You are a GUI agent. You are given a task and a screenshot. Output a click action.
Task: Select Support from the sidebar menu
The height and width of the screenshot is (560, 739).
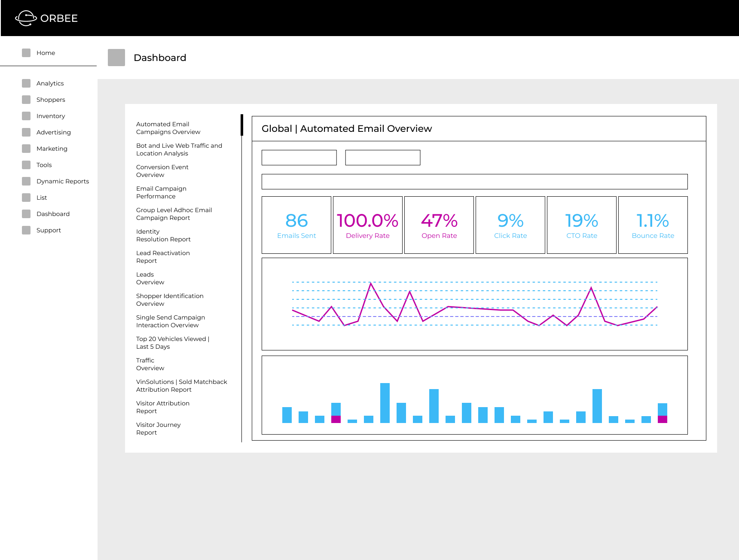(x=26, y=230)
